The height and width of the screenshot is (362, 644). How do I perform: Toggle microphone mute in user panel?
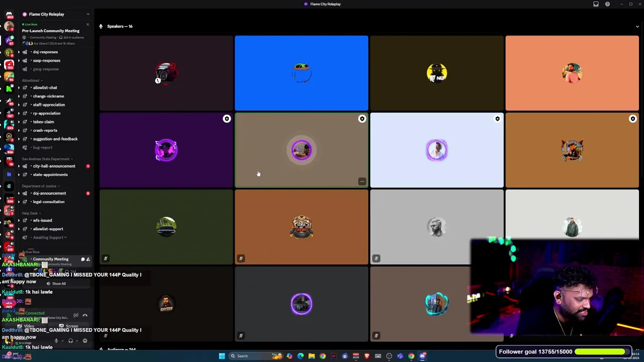[56, 341]
